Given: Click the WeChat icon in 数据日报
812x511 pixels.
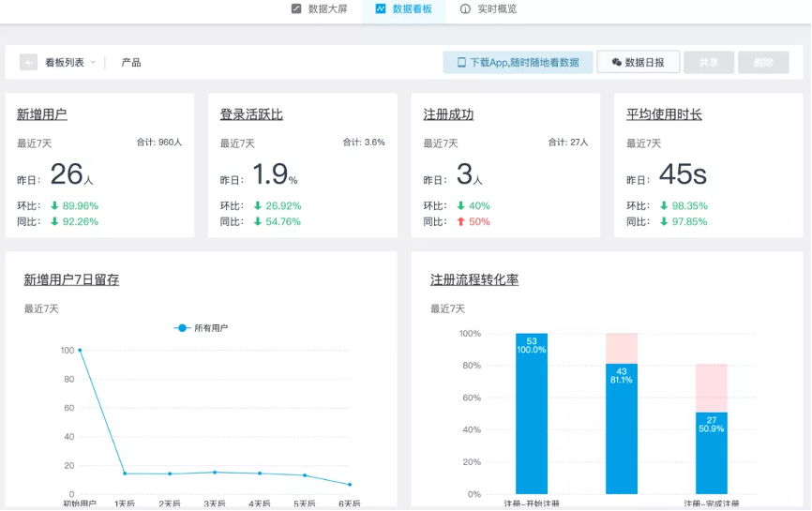Looking at the screenshot, I should pos(617,62).
